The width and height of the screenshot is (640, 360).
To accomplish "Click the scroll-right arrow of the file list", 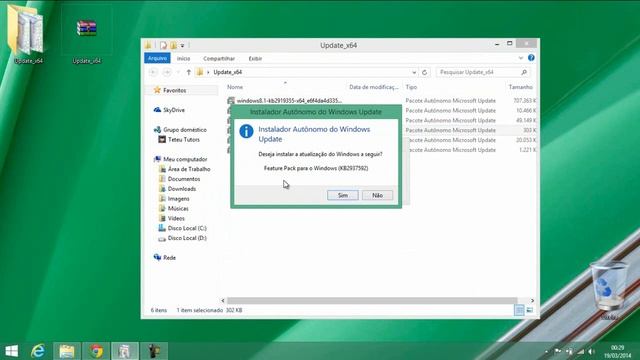I will pyautogui.click(x=532, y=300).
